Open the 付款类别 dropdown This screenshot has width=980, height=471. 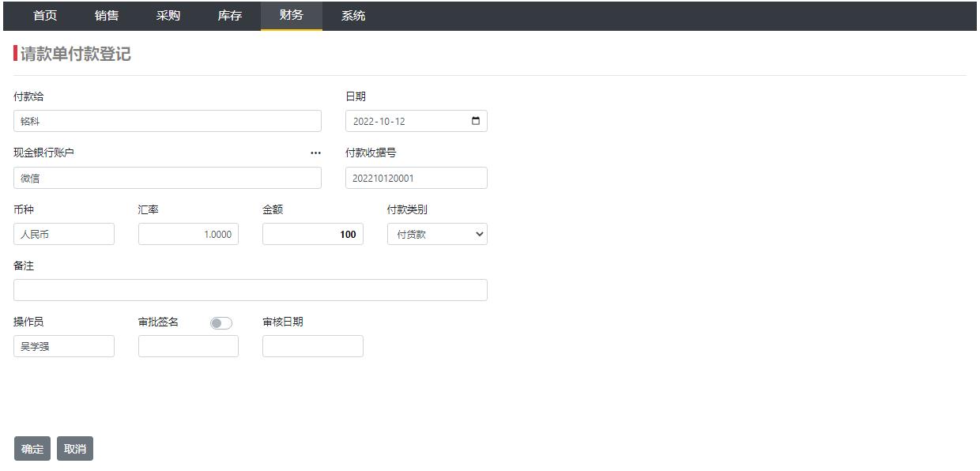coord(437,234)
